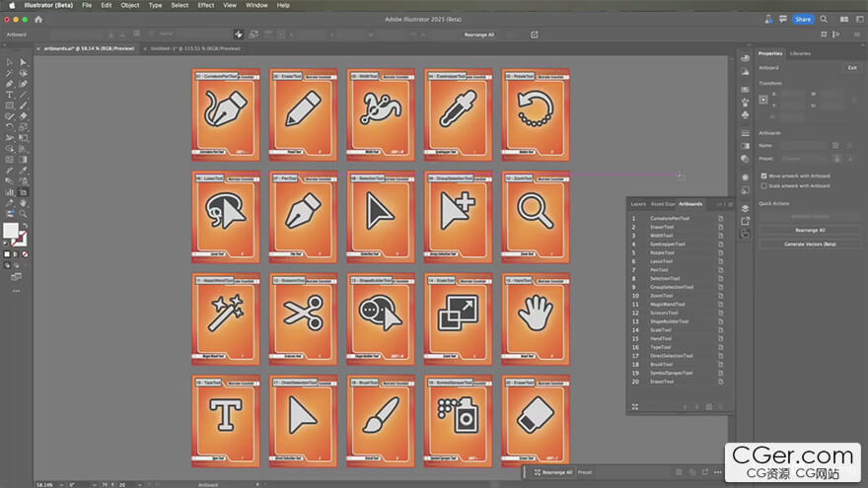Click the search magnifier beside Share
The width and height of the screenshot is (868, 488).
[x=824, y=19]
